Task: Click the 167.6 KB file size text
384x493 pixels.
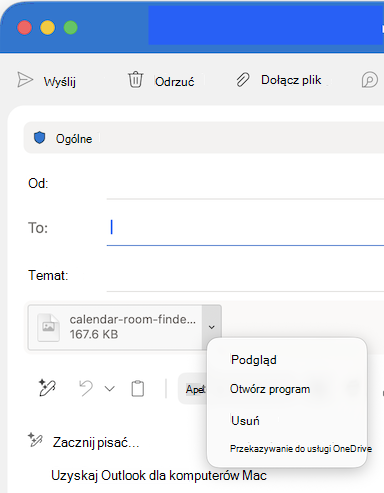Action: point(94,334)
